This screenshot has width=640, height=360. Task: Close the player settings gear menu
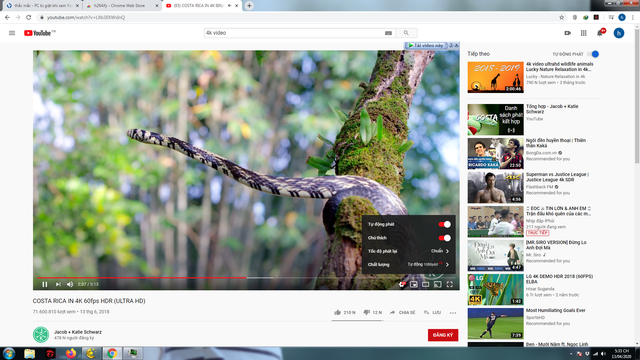coord(402,284)
